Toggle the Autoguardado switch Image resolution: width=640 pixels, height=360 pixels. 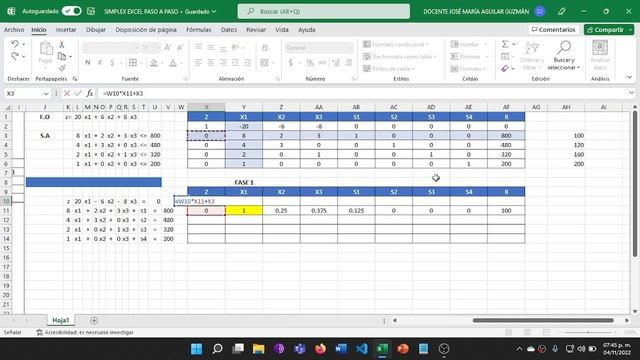pos(71,11)
